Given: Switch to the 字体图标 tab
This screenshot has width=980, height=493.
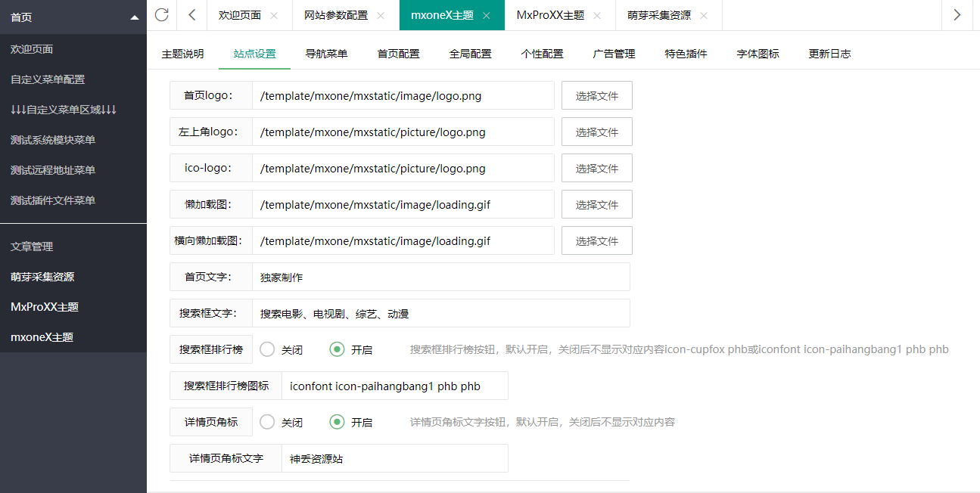Looking at the screenshot, I should point(757,54).
